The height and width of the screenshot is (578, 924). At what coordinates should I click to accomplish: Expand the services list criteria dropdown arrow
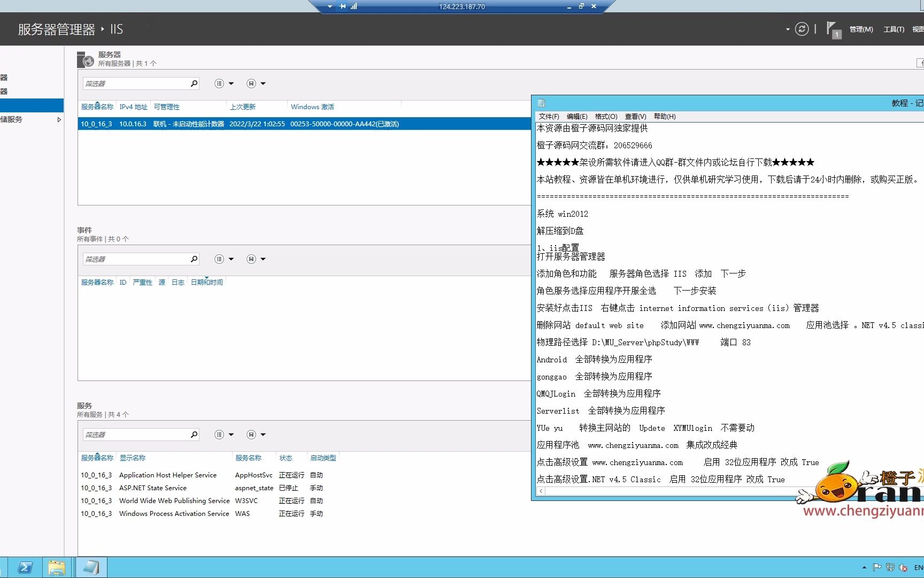[x=231, y=435]
